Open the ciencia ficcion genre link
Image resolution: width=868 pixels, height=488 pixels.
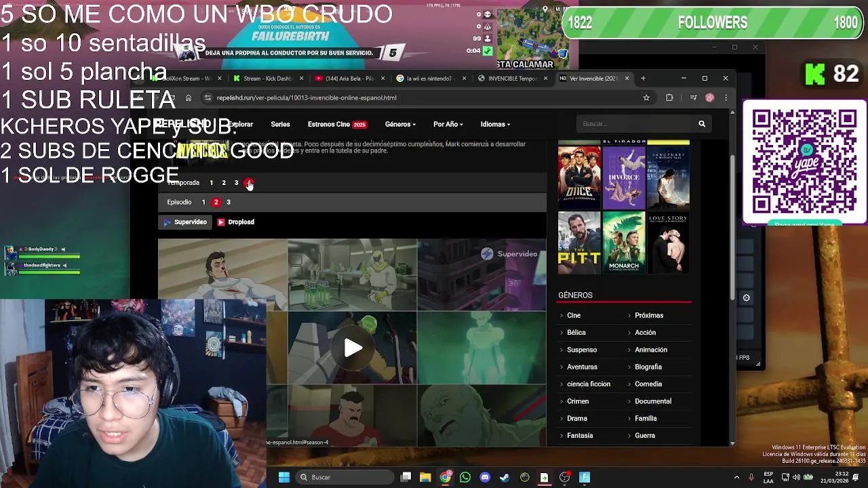tap(589, 384)
